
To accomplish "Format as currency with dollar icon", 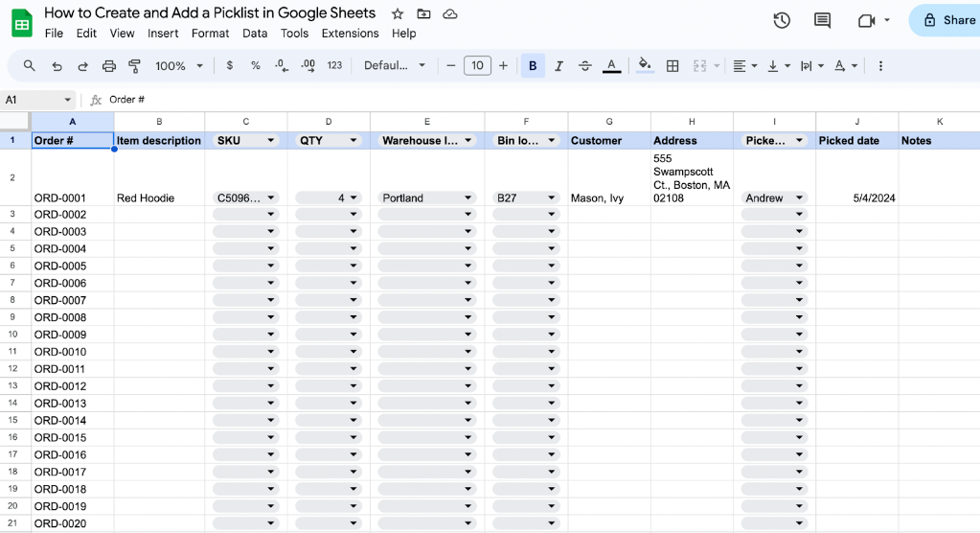I will 230,66.
